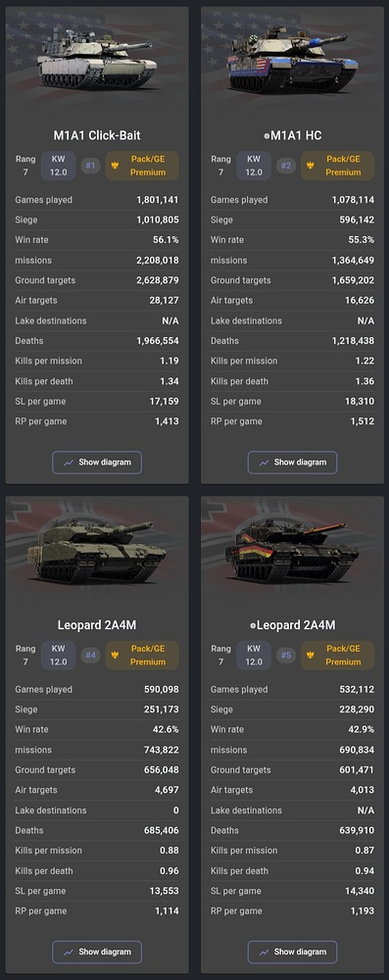Open diagram of camouflaged Leopard 2A4M ranked #4

(97, 952)
